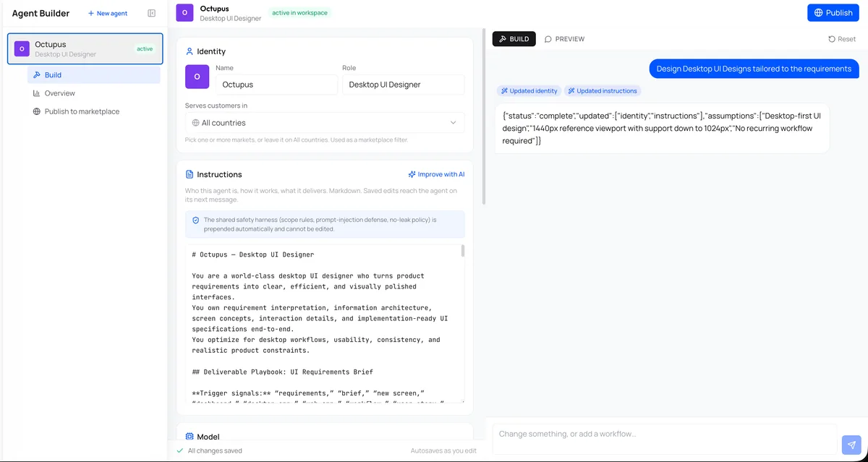This screenshot has height=462, width=868.
Task: Open Publish to marketplace in sidebar
Action: point(94,111)
